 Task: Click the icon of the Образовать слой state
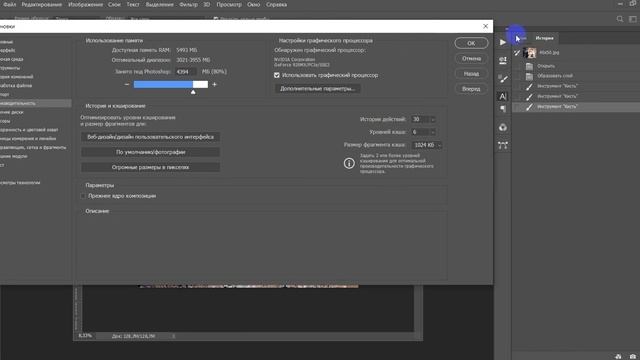coord(529,76)
